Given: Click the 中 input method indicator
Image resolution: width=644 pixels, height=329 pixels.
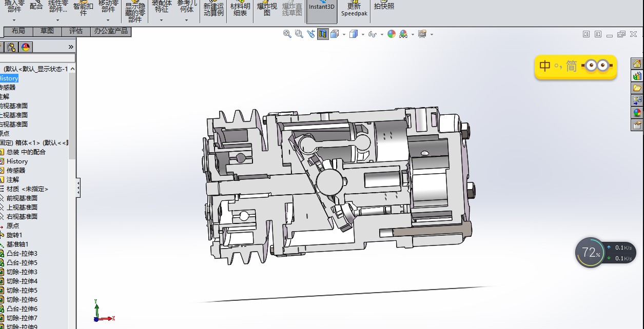Looking at the screenshot, I should tap(545, 66).
